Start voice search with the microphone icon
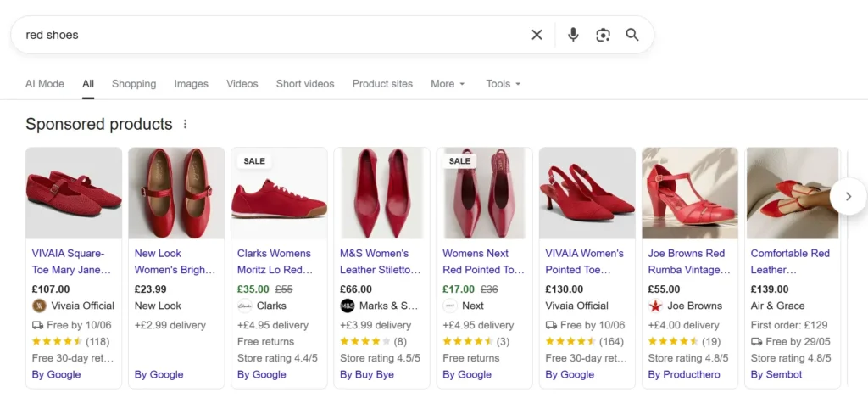Viewport: 868px width, 398px height. coord(573,35)
